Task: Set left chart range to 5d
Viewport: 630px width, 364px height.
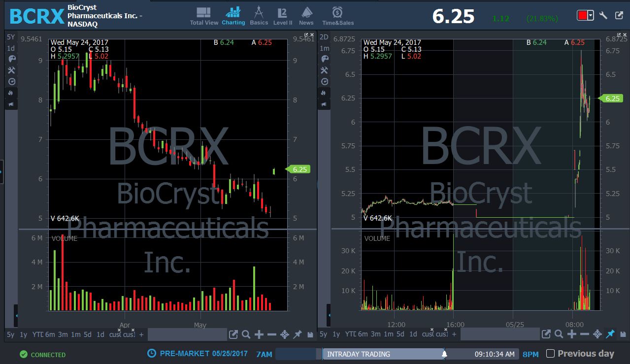Action: tap(87, 334)
